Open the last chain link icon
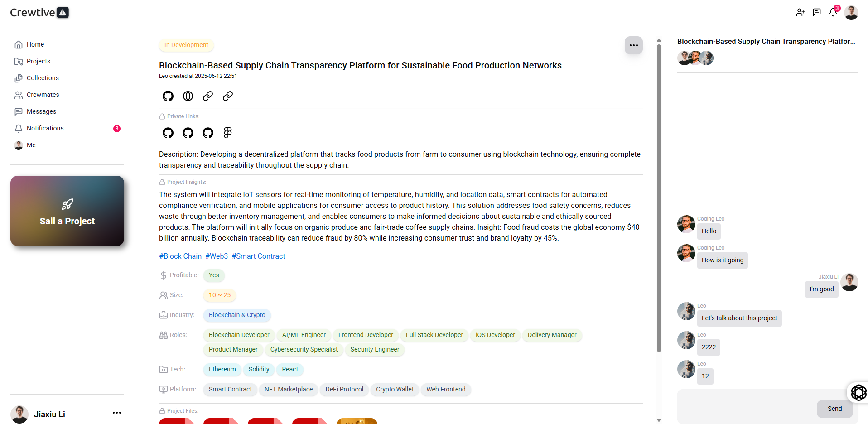The height and width of the screenshot is (434, 868). [228, 96]
